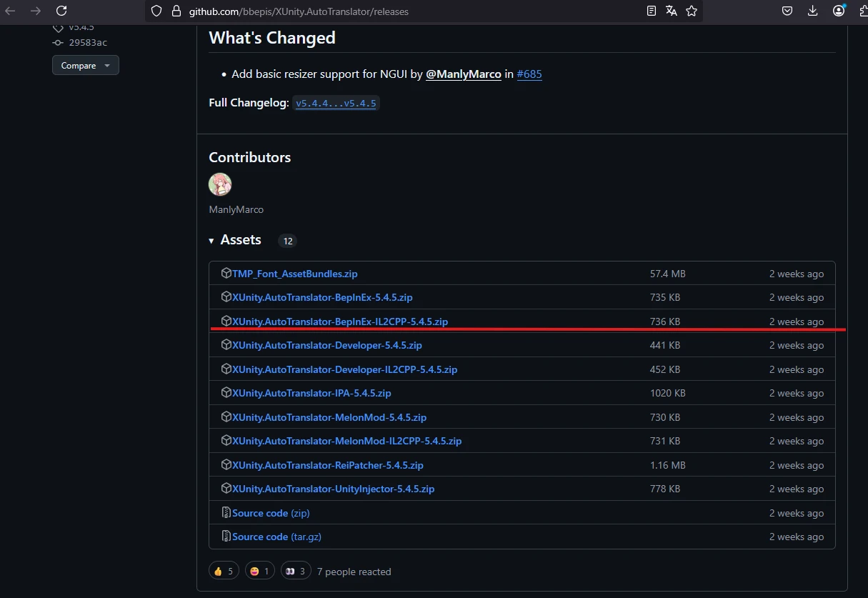The width and height of the screenshot is (868, 598).
Task: Click the package icon beside BepInEx-IL2CPP-5.4.5.zip
Action: click(226, 321)
